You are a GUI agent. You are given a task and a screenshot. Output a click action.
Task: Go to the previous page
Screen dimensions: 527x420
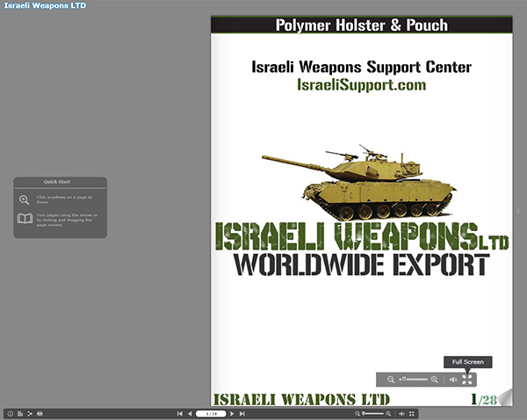point(190,414)
